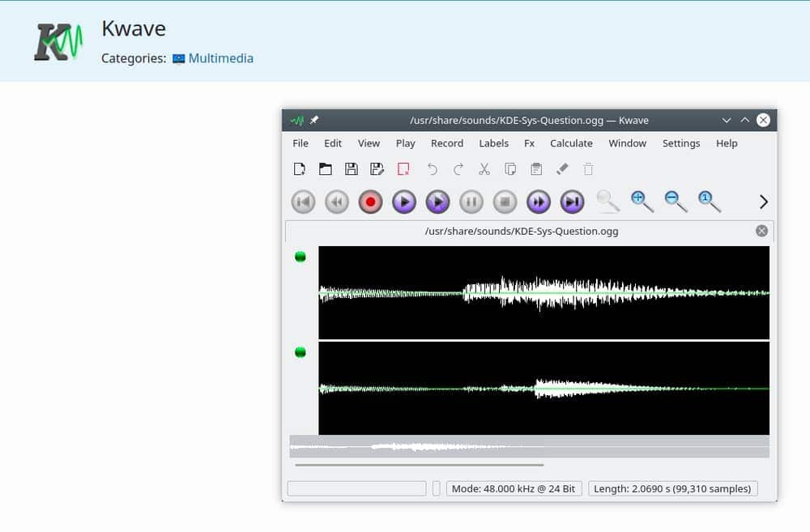This screenshot has height=532, width=810.
Task: Jump to start with the previous-track button
Action: coord(303,202)
